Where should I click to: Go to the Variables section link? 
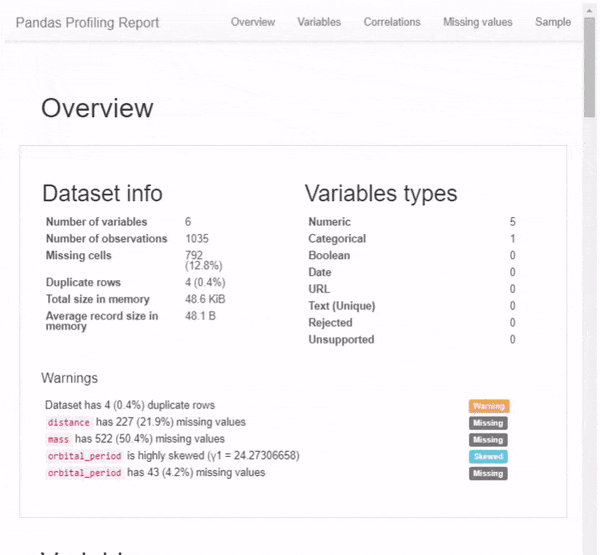tap(319, 22)
